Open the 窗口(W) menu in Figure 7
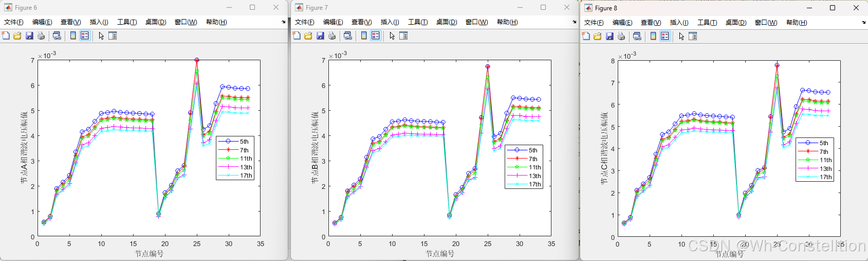This screenshot has height=261, width=868. [x=477, y=22]
